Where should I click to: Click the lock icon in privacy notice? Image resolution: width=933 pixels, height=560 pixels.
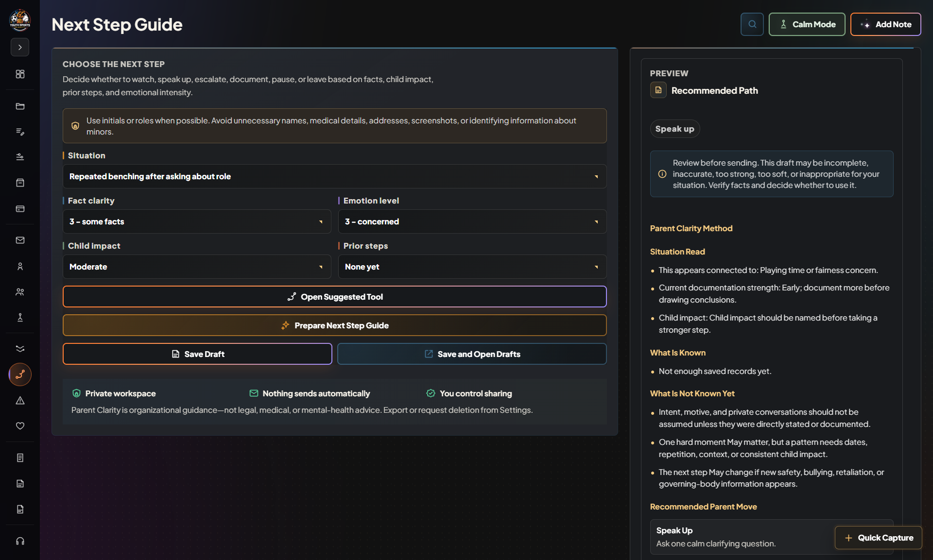(x=75, y=126)
